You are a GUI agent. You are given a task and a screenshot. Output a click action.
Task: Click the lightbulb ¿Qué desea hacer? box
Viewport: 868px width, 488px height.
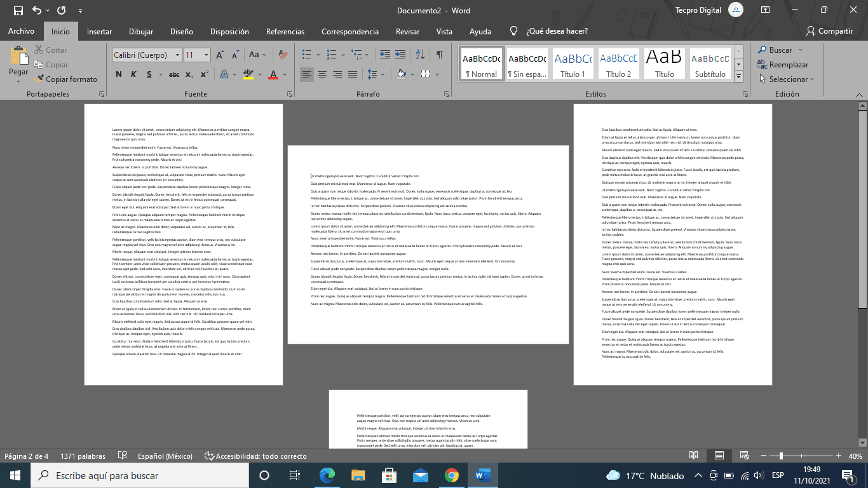550,31
